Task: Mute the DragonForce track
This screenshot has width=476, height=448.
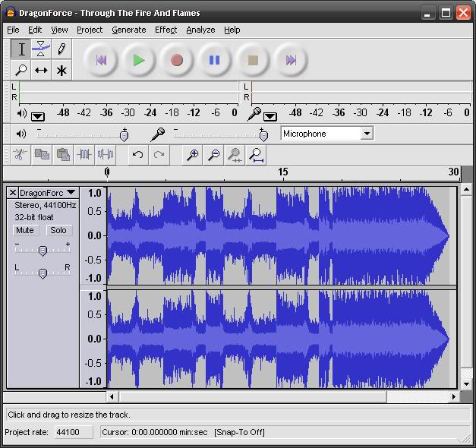Action: (x=25, y=230)
